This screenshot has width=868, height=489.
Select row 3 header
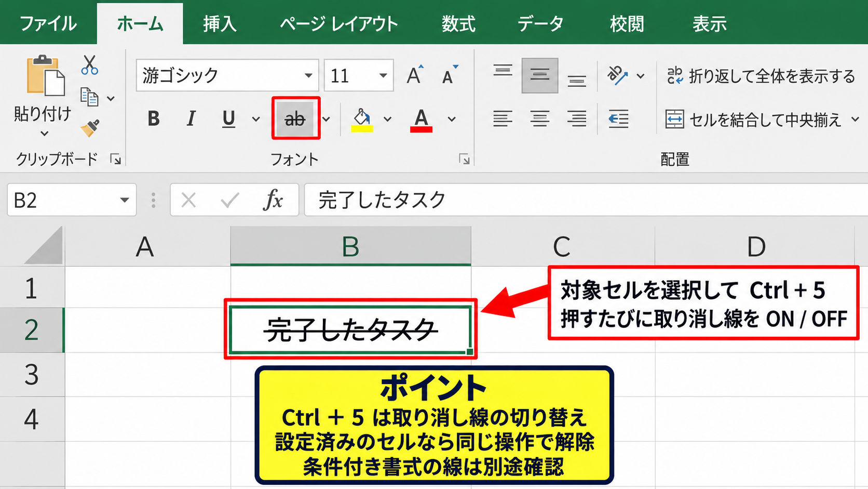click(x=32, y=375)
